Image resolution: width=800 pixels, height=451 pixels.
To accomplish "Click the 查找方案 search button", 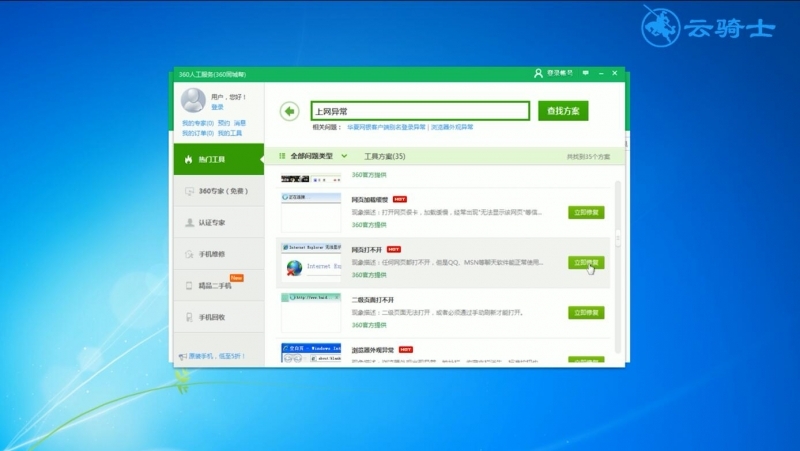I will click(x=563, y=111).
